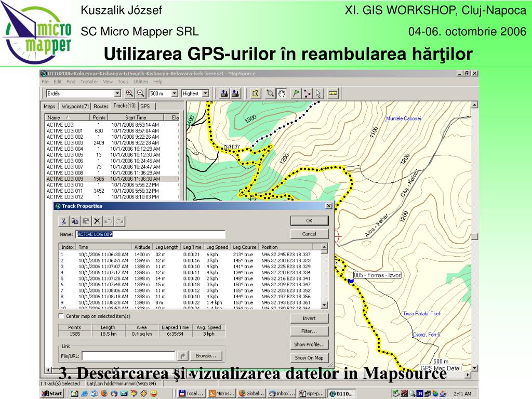Select the Zoom tool in toolbar
The width and height of the screenshot is (532, 399).
pyautogui.click(x=270, y=94)
